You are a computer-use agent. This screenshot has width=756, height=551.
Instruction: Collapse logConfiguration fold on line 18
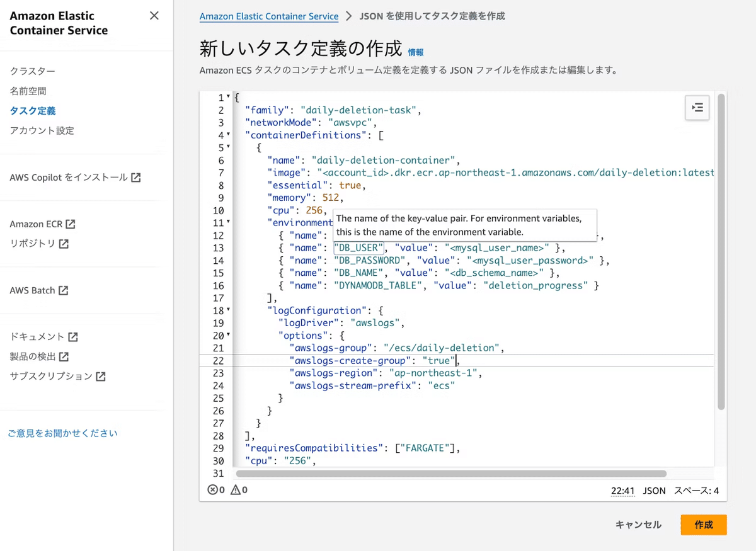229,310
